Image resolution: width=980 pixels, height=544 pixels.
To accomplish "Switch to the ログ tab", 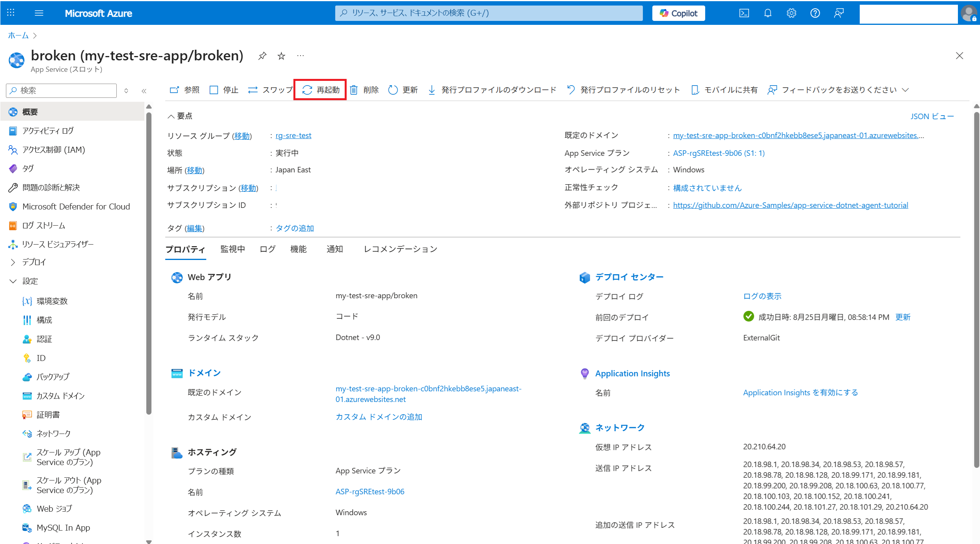I will tap(267, 249).
